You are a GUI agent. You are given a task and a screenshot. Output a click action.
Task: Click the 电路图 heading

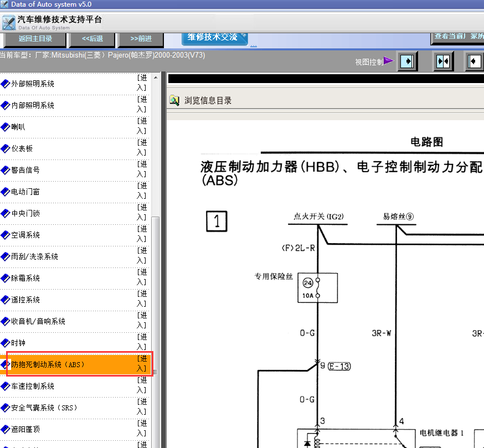click(426, 142)
